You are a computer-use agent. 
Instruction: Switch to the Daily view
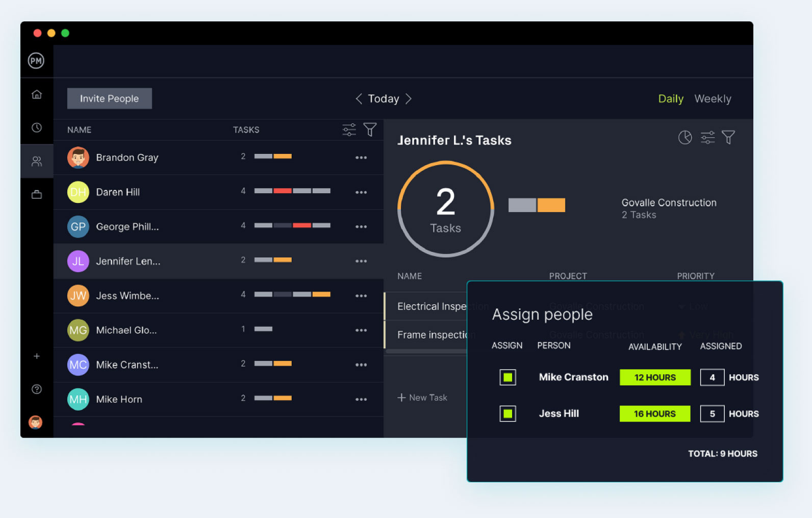point(670,99)
